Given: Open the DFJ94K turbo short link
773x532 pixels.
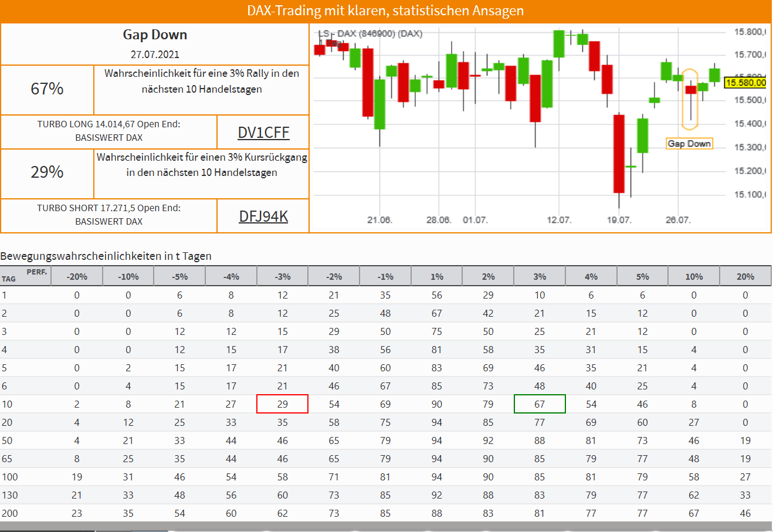Looking at the screenshot, I should (x=263, y=216).
